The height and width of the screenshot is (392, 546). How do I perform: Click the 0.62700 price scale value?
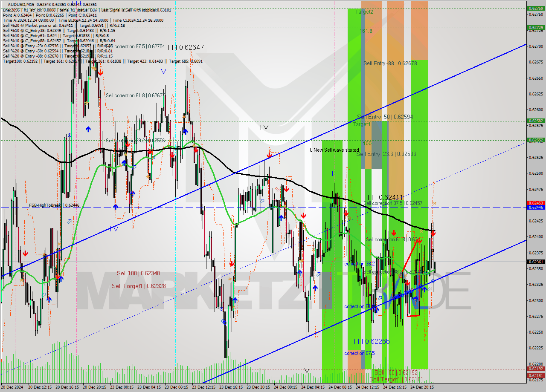536,46
